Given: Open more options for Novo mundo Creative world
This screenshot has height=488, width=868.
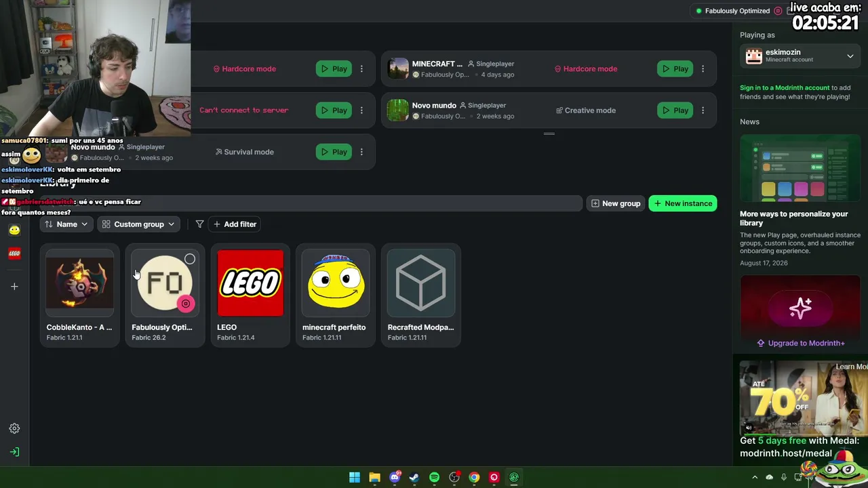Looking at the screenshot, I should 703,110.
